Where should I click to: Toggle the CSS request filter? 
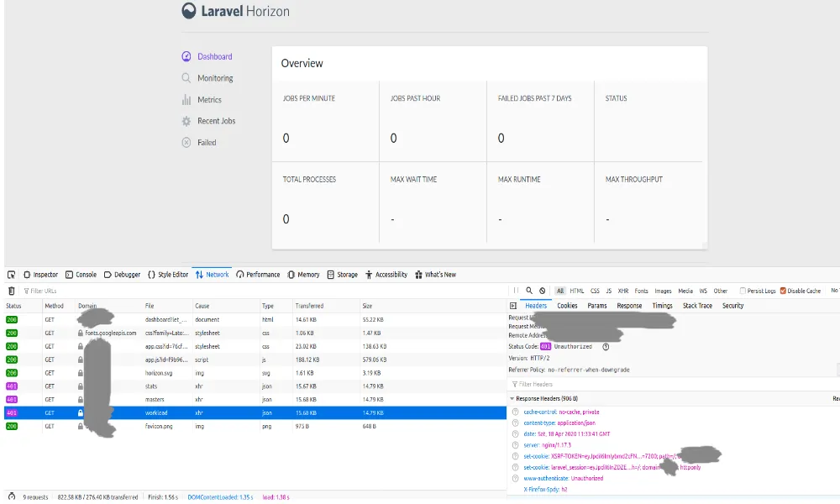[596, 291]
